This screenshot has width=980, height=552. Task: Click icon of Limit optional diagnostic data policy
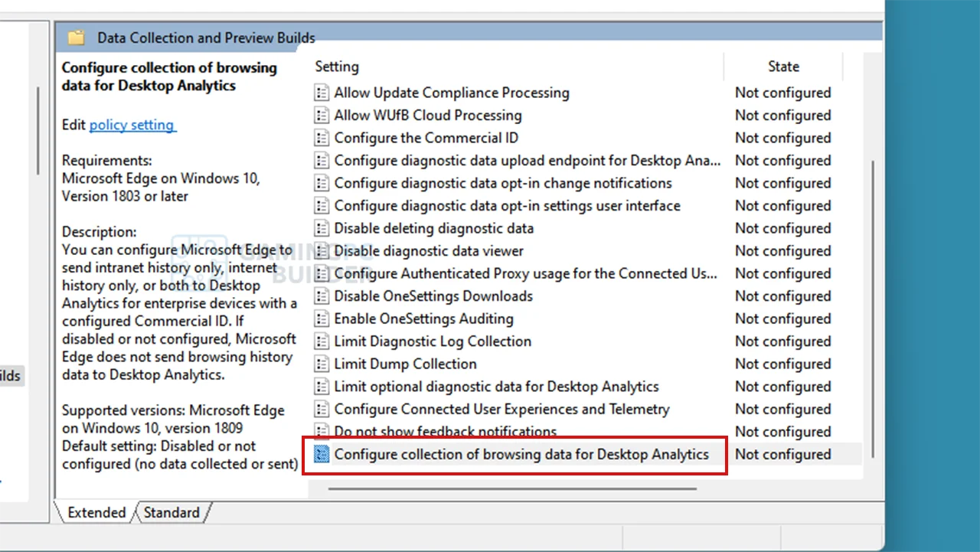[322, 387]
